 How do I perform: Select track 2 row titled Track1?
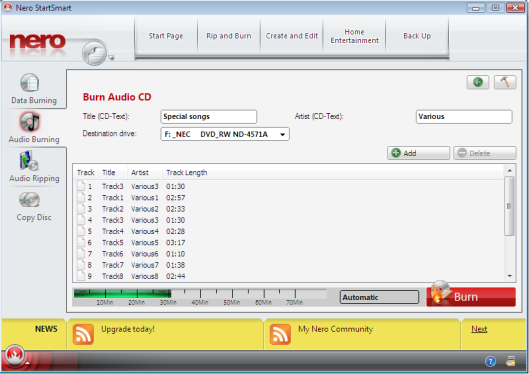(288, 198)
